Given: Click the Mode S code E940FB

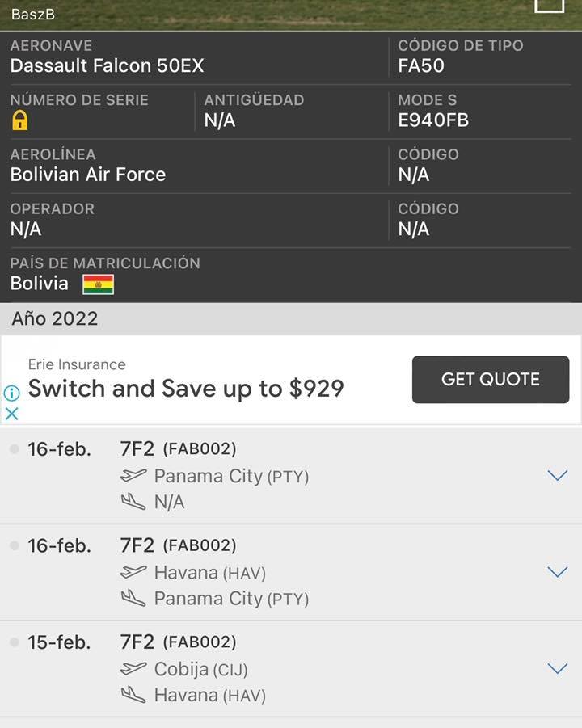Looking at the screenshot, I should (433, 120).
